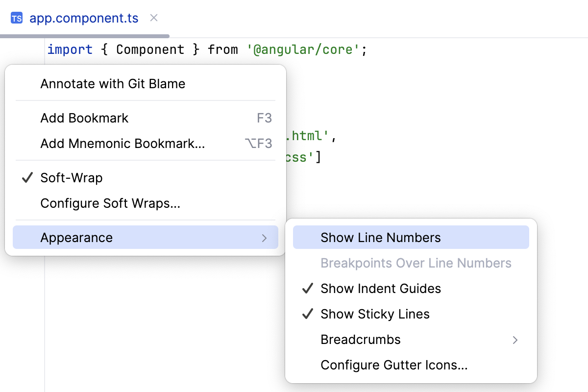Image resolution: width=588 pixels, height=392 pixels.
Task: Click the Appearance submenu arrow
Action: point(265,238)
